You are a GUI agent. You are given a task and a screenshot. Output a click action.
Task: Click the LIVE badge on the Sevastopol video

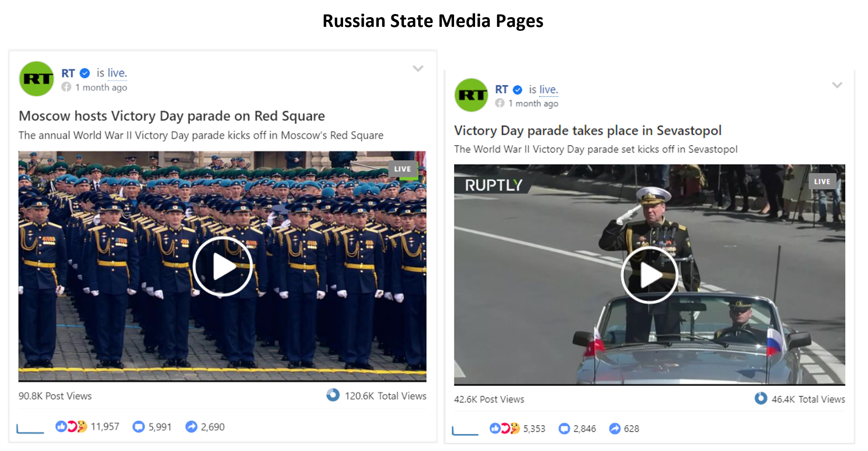pyautogui.click(x=822, y=181)
